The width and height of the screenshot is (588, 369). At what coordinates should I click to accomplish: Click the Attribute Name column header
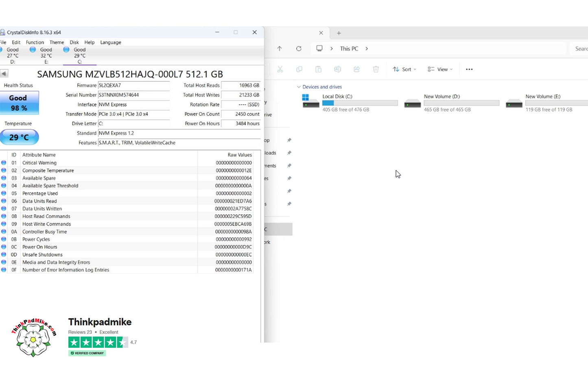coord(109,155)
